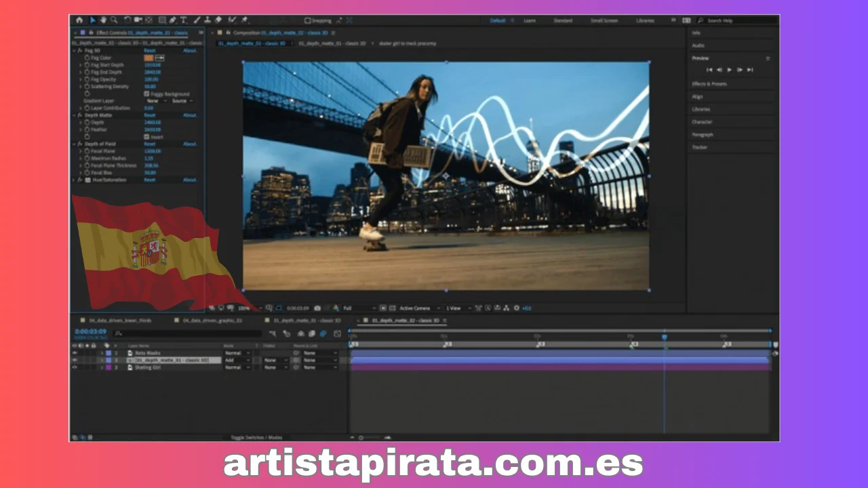Click the Home icon in the toolbar
The height and width of the screenshot is (488, 868).
(x=79, y=20)
